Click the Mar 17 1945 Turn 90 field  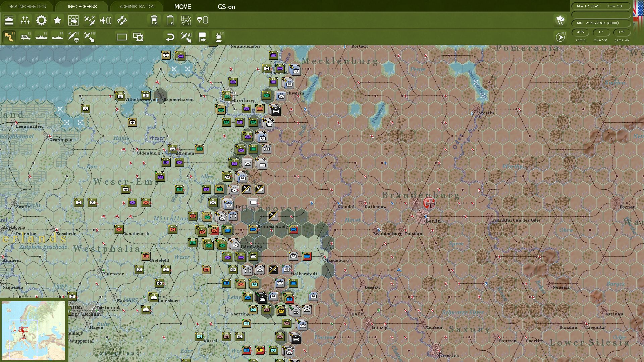click(601, 6)
